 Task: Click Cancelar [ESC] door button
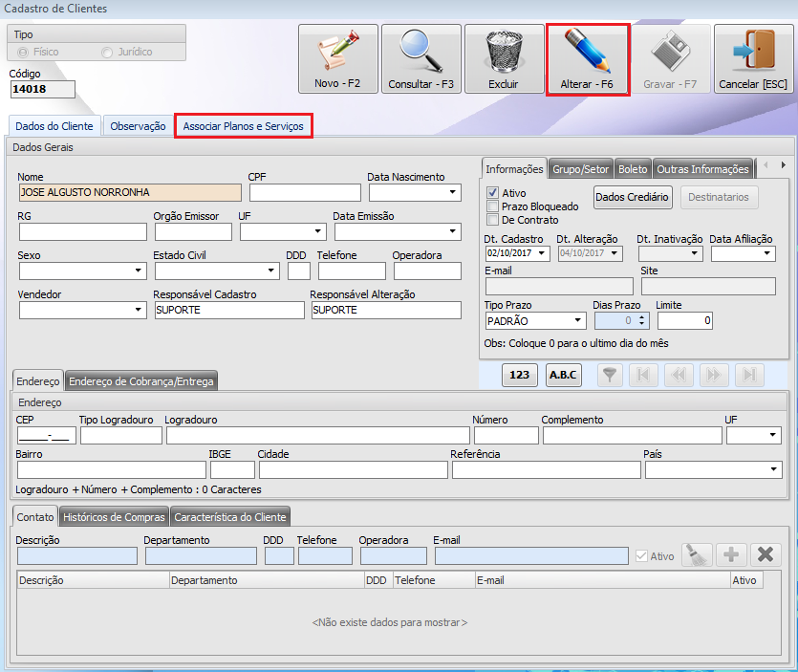coord(753,58)
